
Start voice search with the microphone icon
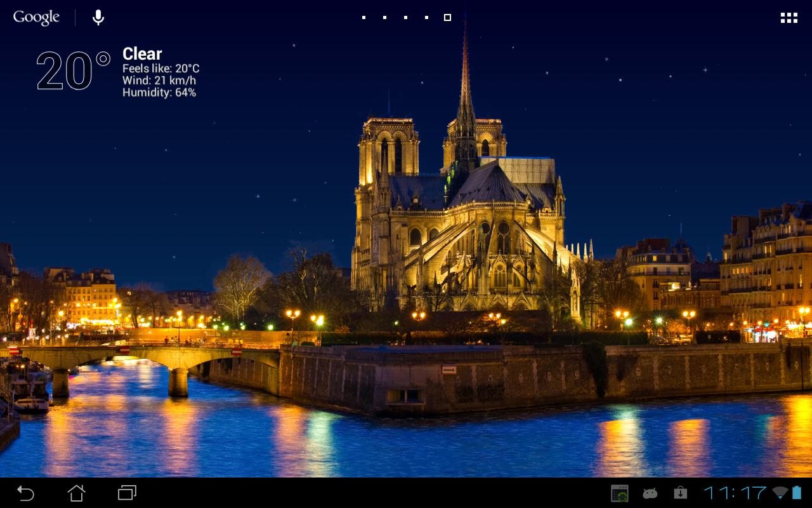click(98, 18)
